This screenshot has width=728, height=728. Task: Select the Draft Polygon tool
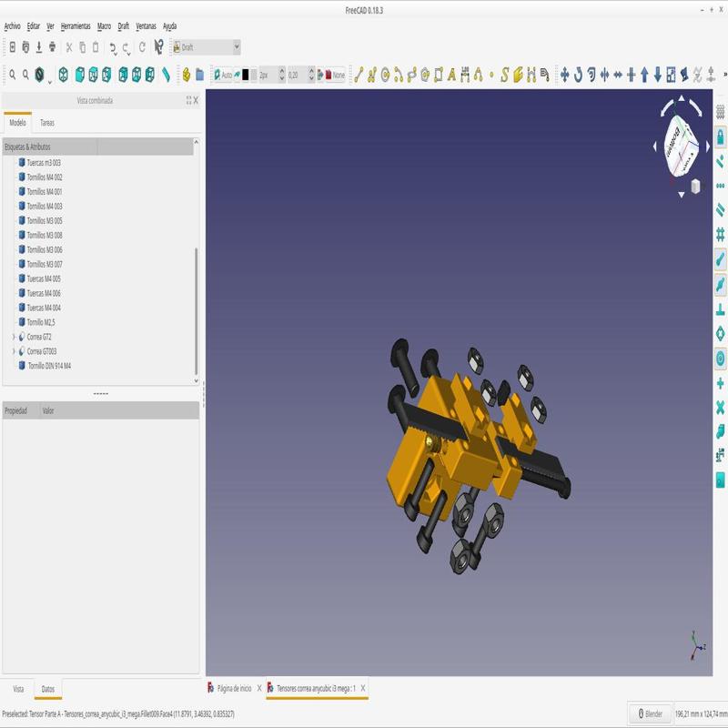[x=425, y=75]
